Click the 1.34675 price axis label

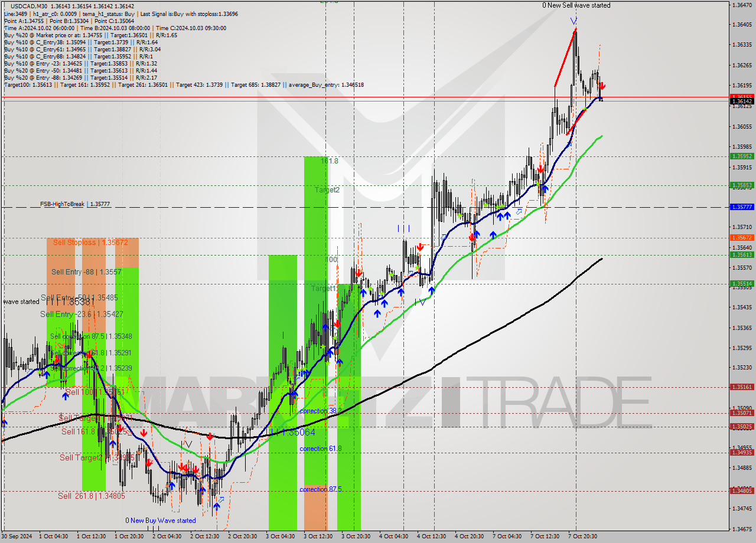(742, 530)
